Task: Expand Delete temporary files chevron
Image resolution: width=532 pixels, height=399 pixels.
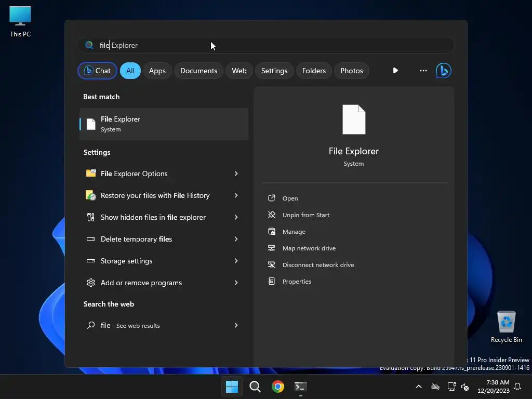Action: tap(236, 239)
